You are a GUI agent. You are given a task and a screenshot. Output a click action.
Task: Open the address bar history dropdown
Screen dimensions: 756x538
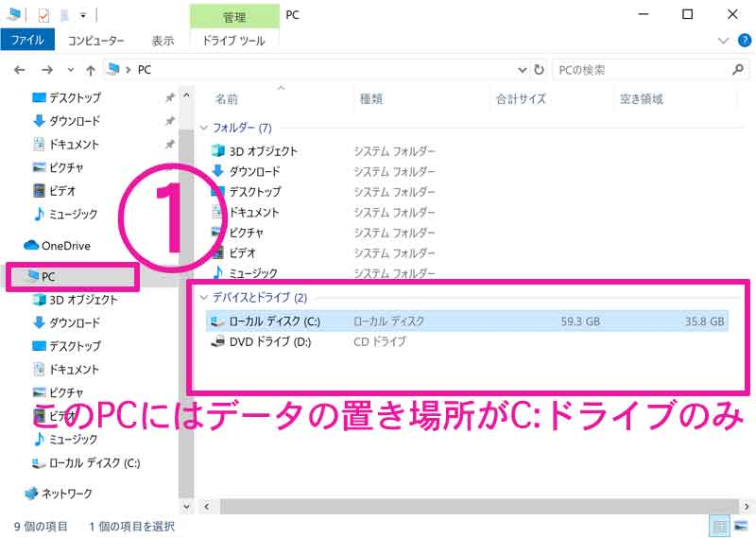(x=522, y=70)
